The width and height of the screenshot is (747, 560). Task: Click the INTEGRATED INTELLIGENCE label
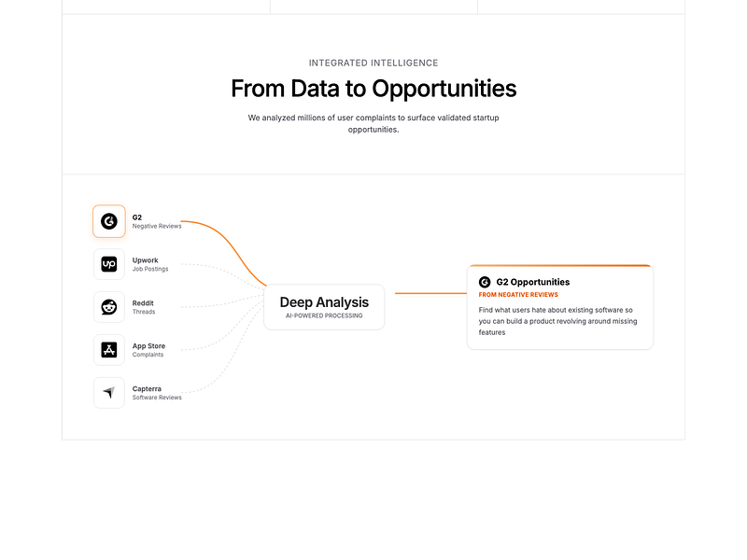click(x=373, y=63)
